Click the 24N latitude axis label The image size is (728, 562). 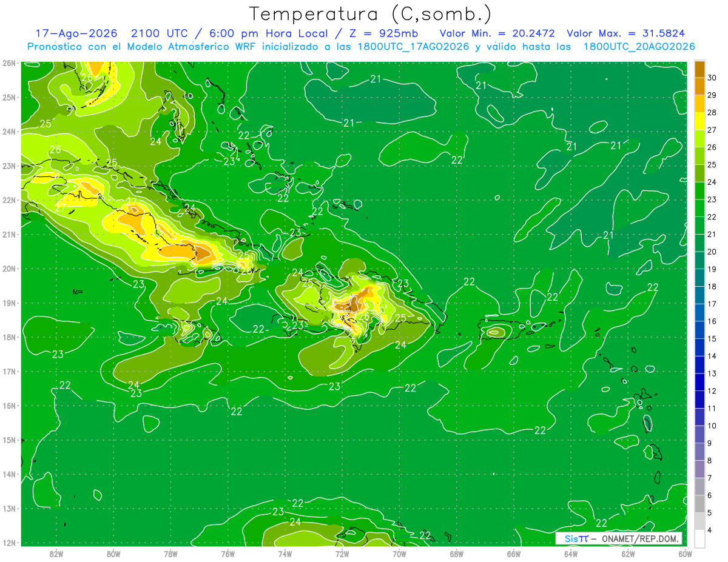tap(8, 132)
